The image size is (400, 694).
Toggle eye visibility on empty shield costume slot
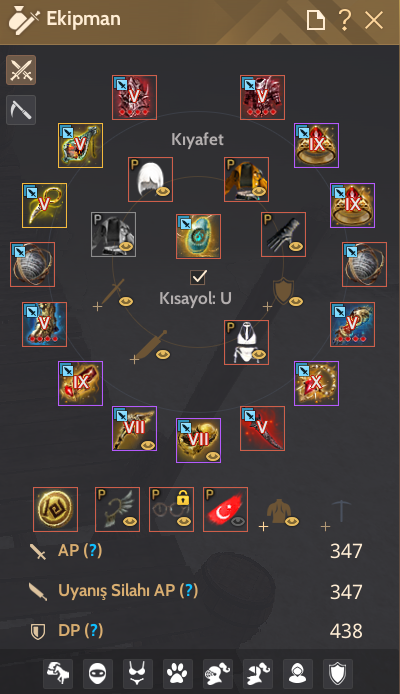pyautogui.click(x=296, y=301)
